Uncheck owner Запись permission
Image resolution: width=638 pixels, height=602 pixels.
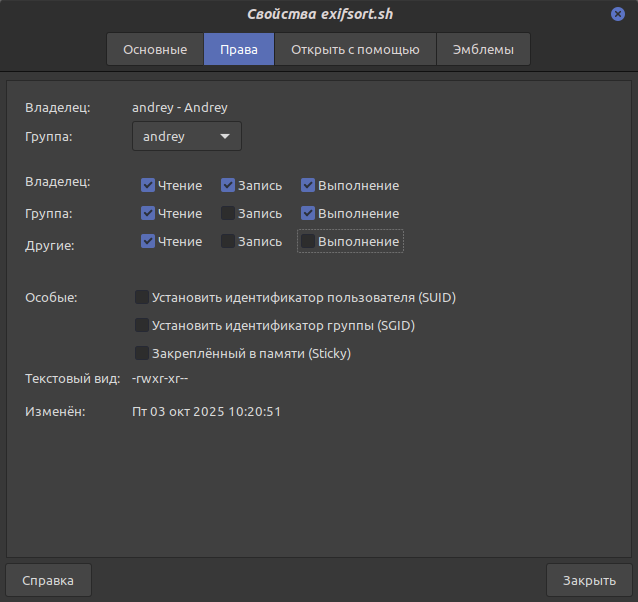click(x=228, y=185)
